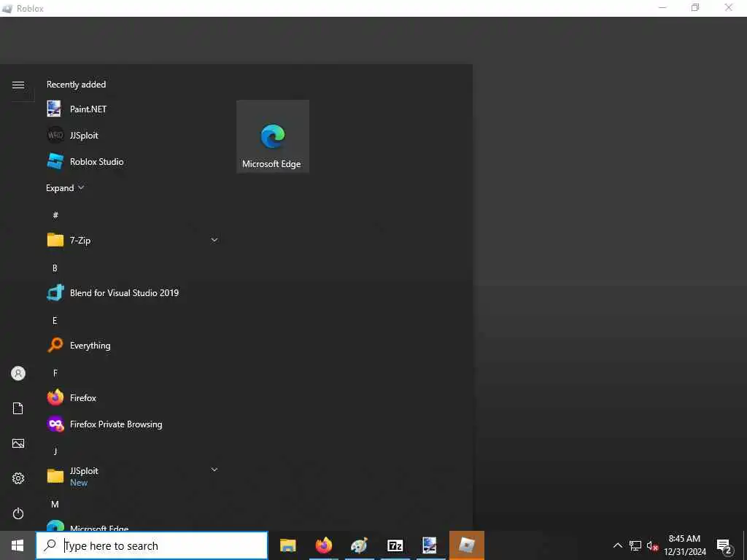Open the 7-Zip folder entry
747x560 pixels.
tap(133, 241)
